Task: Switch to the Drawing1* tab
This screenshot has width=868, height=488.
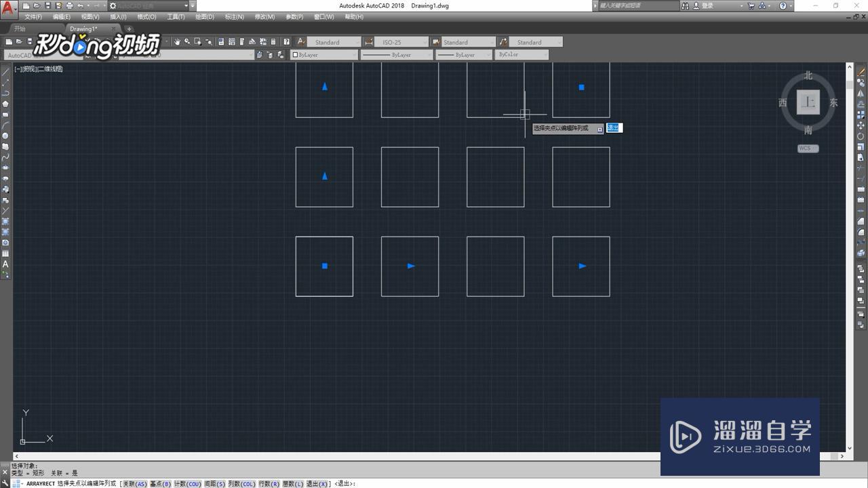Action: [x=84, y=29]
